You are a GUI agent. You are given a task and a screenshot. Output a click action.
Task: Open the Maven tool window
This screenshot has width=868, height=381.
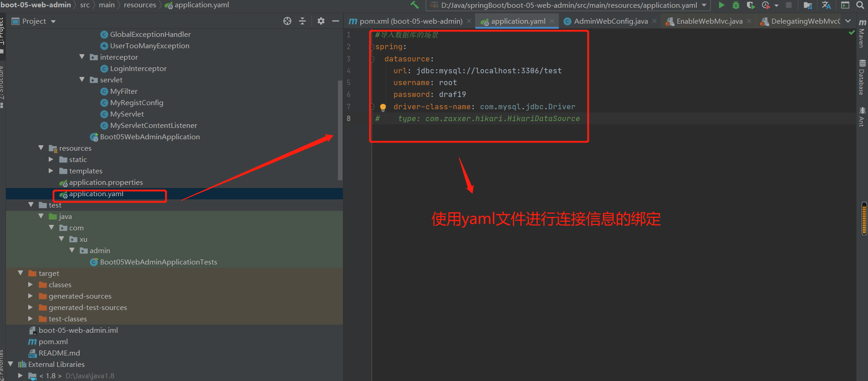(862, 33)
